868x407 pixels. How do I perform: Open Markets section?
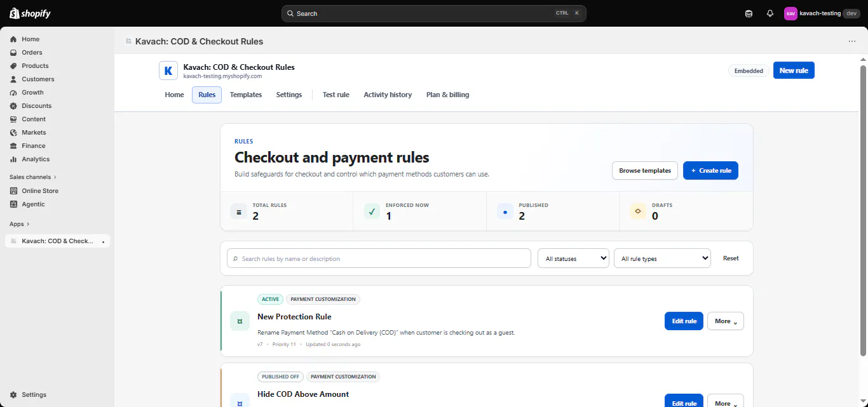34,133
